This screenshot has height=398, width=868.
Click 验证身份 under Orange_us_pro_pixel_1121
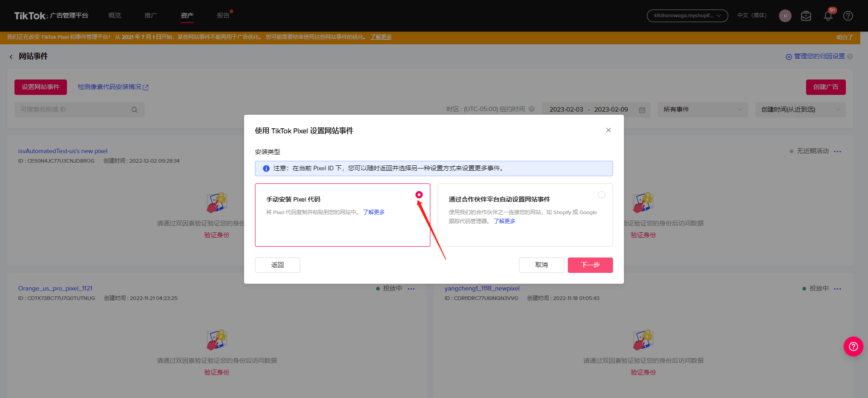click(x=217, y=372)
